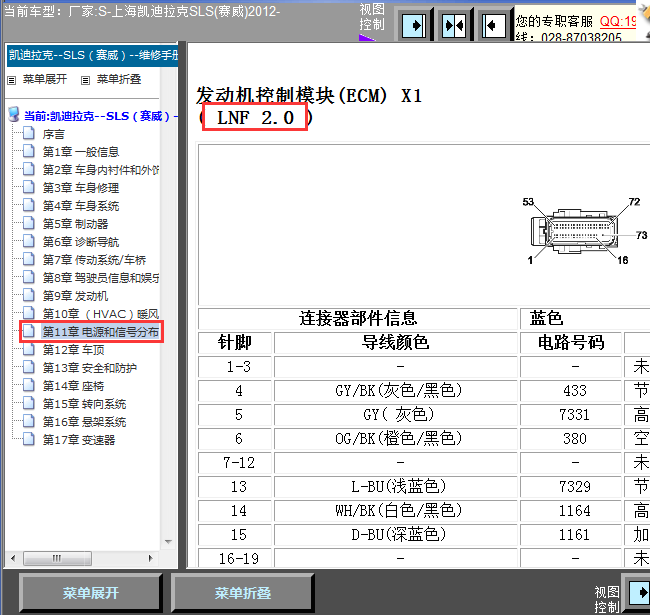
Task: Click the page icon beside 第3章 车身修理
Action: [x=29, y=187]
